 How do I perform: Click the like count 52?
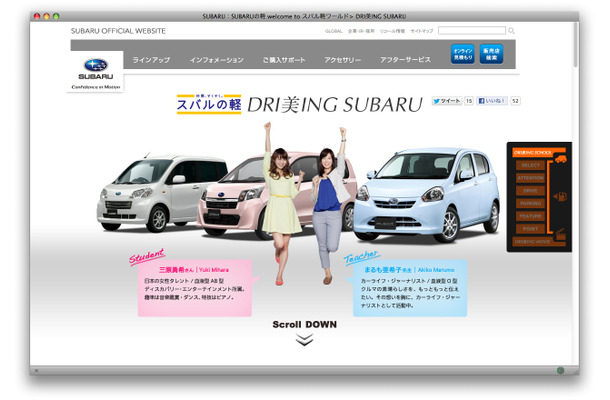click(x=515, y=101)
